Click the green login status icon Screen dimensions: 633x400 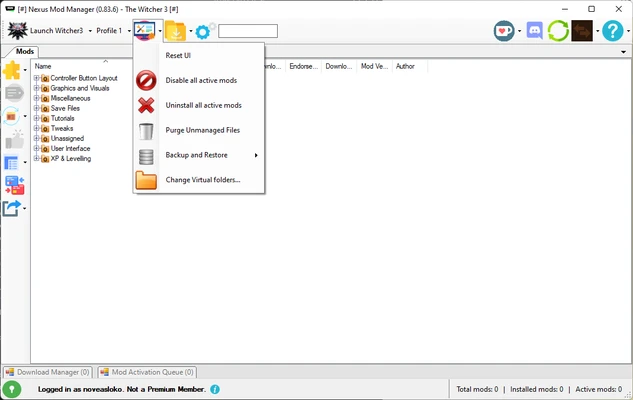(12, 390)
